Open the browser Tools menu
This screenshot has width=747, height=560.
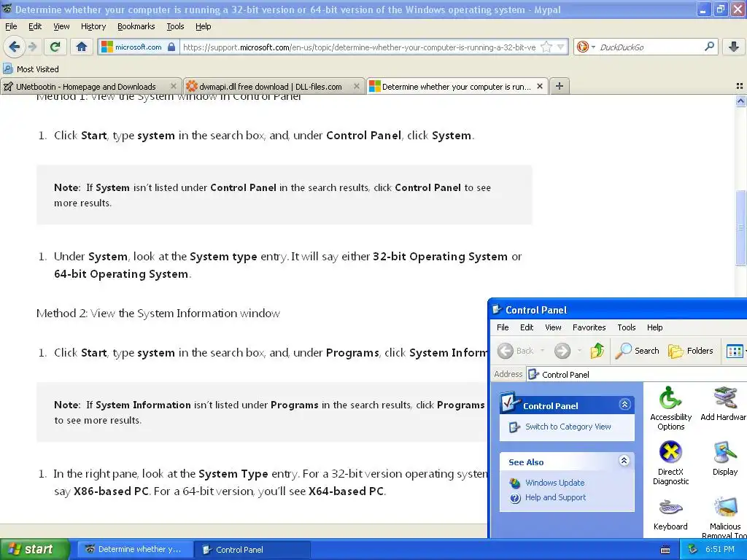(175, 26)
